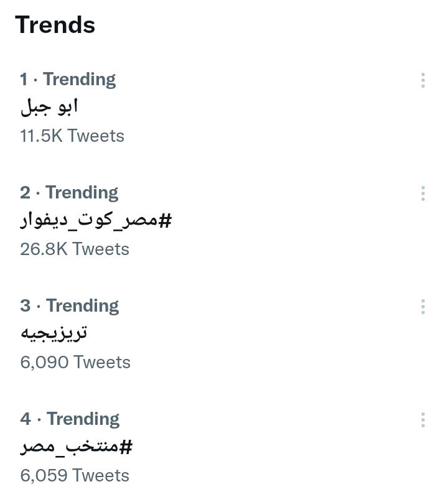Screen dimensions: 448x502
Task: Click the # symbol of #منتخب_مصر
Action: [126, 447]
